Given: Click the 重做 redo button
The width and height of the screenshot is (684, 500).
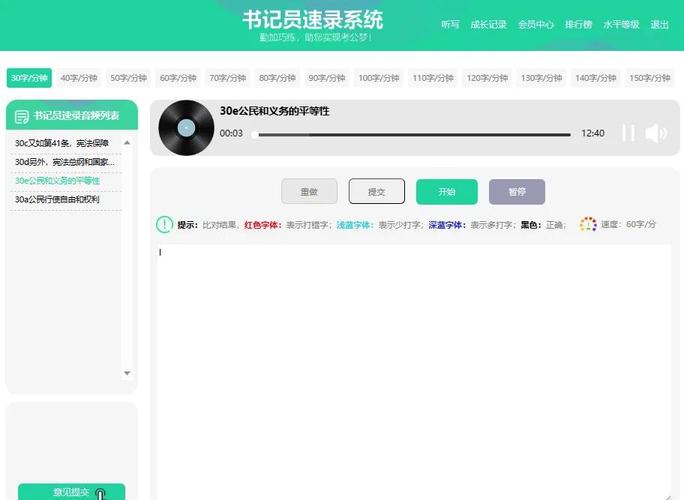Looking at the screenshot, I should (309, 192).
